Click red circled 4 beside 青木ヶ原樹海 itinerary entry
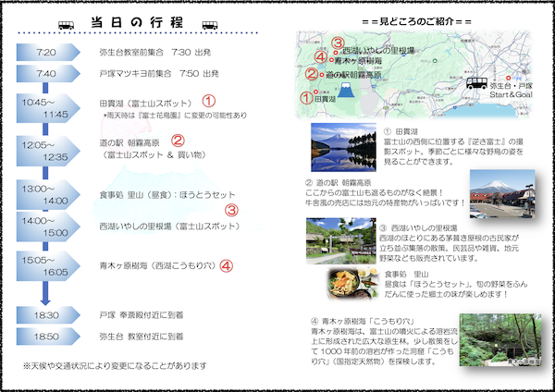The height and width of the screenshot is (392, 555). coord(227,265)
